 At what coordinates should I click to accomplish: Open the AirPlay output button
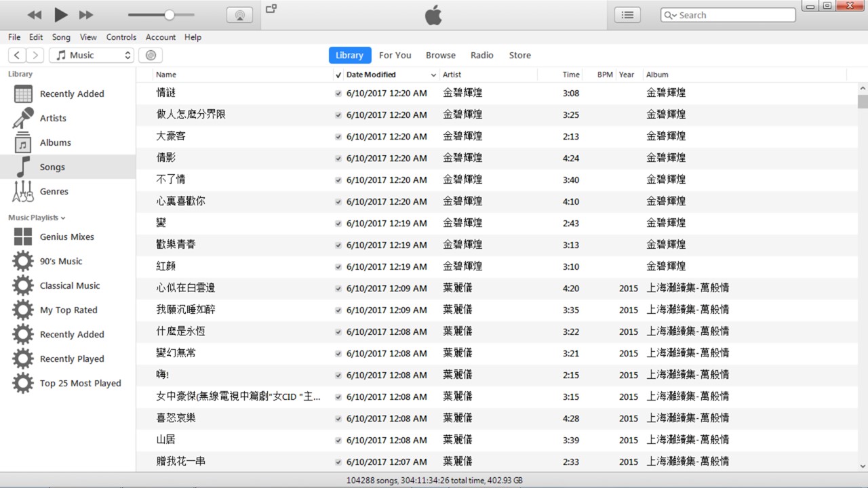pyautogui.click(x=239, y=15)
